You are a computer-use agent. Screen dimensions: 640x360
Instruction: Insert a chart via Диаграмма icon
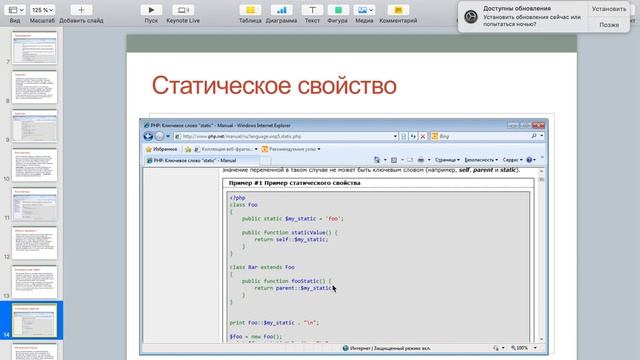281,10
